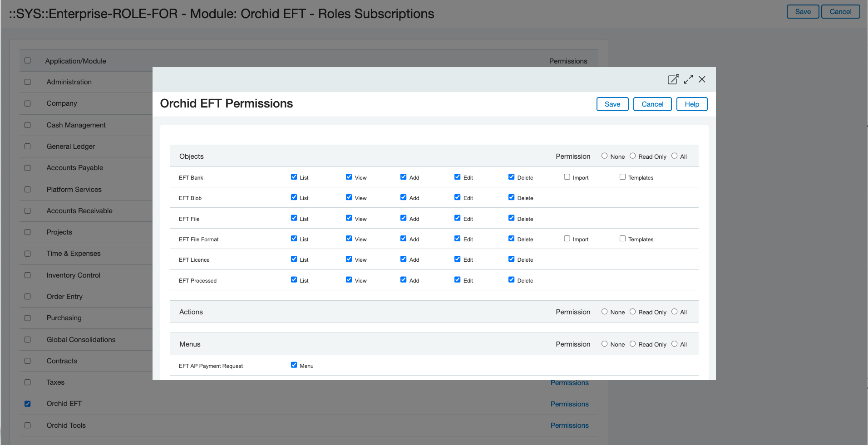Image resolution: width=868 pixels, height=445 pixels.
Task: Enable Templates for EFT File Format
Action: click(x=622, y=239)
